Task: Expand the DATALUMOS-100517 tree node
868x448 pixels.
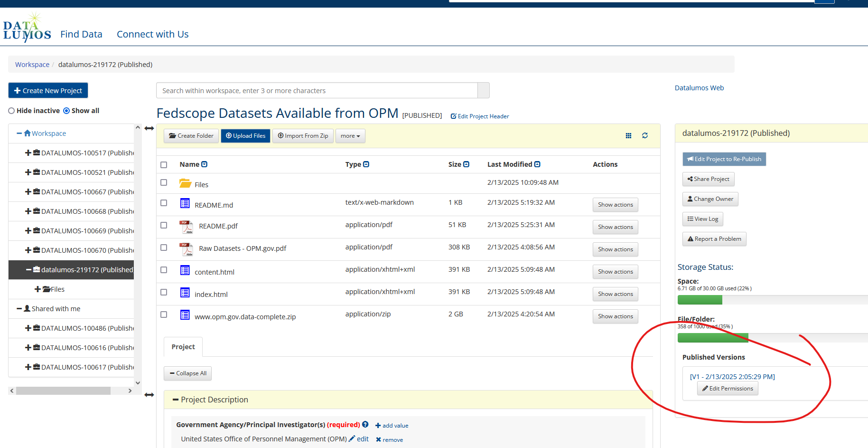Action: [x=27, y=153]
